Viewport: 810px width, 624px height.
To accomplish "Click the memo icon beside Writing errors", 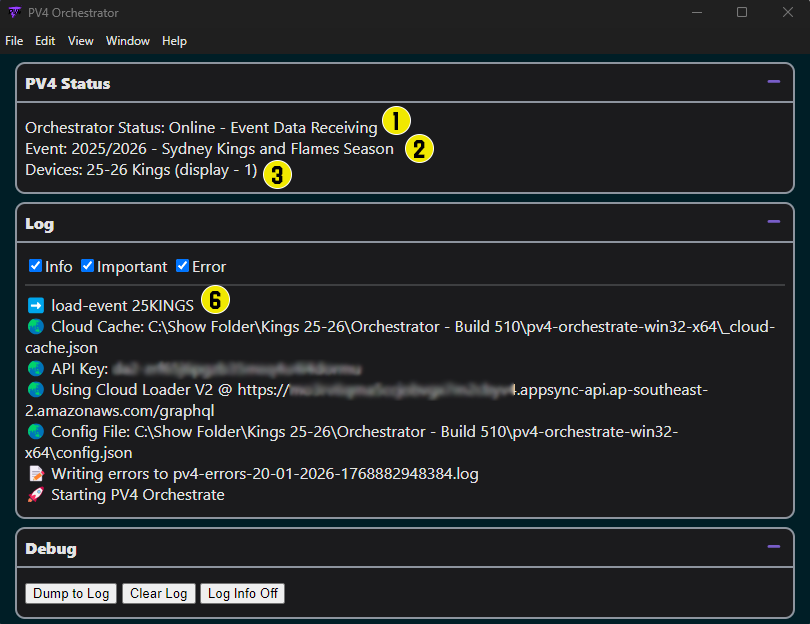I will (x=36, y=474).
